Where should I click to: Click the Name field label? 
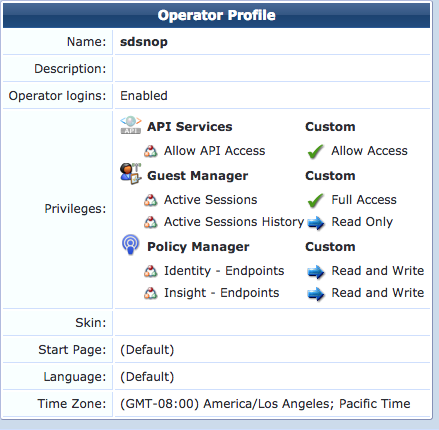pyautogui.click(x=86, y=42)
